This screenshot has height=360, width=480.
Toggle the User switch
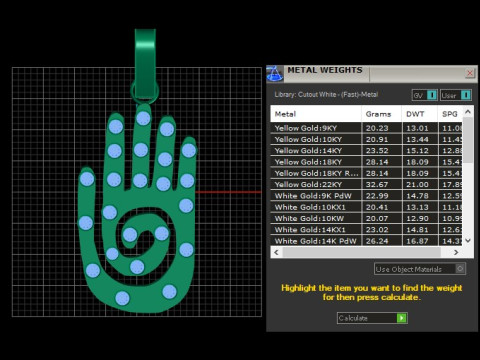pyautogui.click(x=455, y=95)
